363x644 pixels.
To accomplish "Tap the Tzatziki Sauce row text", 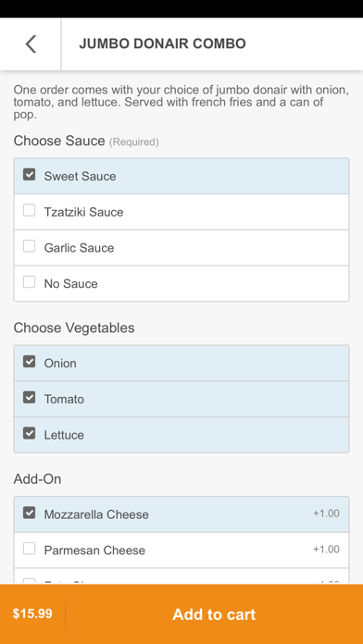I will point(84,212).
